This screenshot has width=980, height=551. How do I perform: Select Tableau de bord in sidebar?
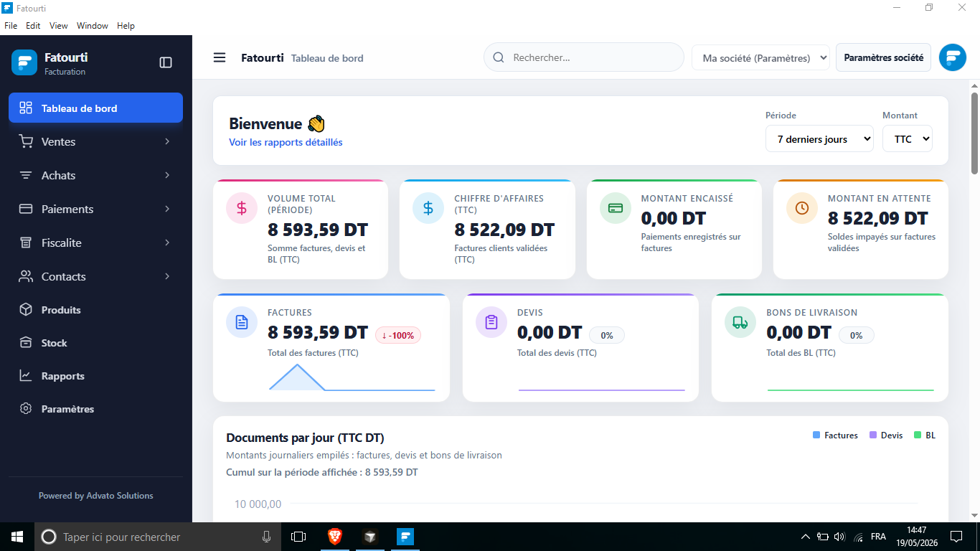pyautogui.click(x=95, y=108)
